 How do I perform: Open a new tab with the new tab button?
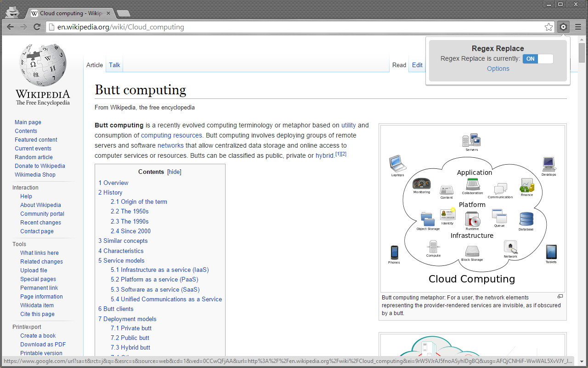(x=123, y=13)
